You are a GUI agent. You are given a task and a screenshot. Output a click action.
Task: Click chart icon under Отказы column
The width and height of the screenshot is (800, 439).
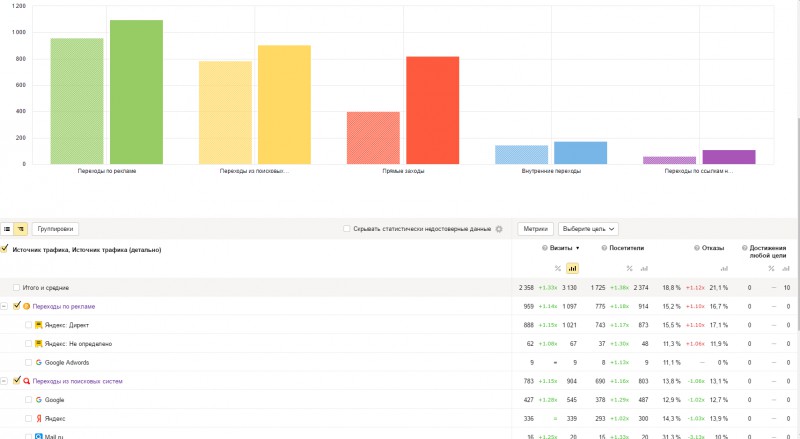pos(724,269)
